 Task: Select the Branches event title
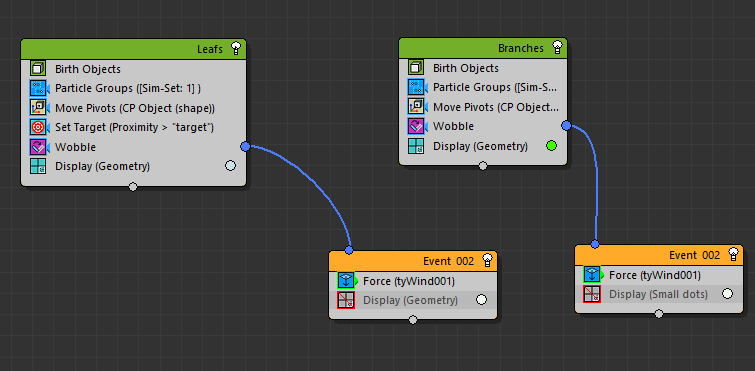point(521,48)
